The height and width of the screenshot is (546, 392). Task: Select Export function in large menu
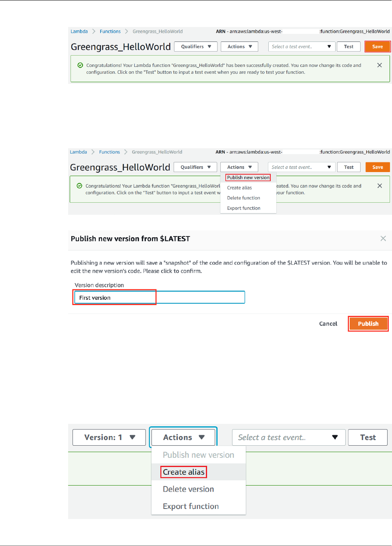click(191, 506)
